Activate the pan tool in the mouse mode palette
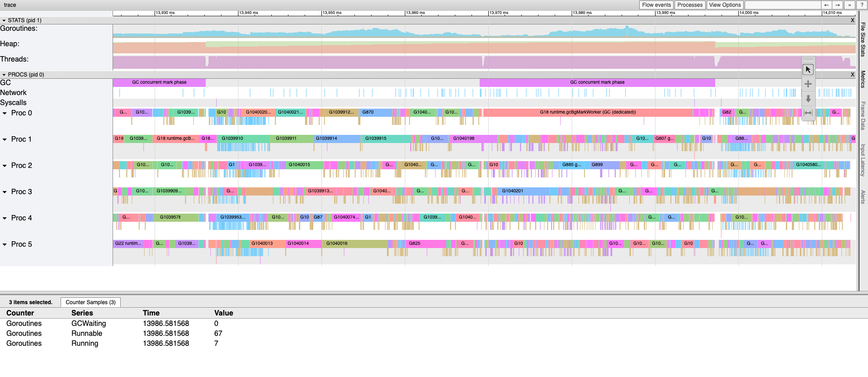 click(808, 84)
